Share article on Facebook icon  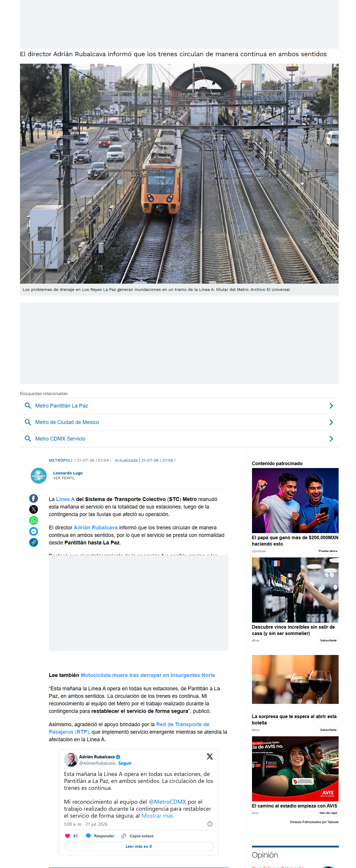coord(34,498)
